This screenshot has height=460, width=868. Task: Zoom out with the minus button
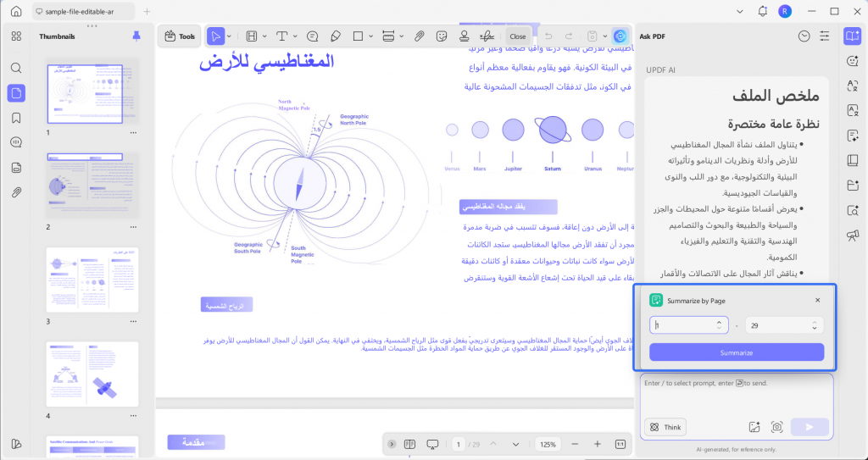[575, 444]
